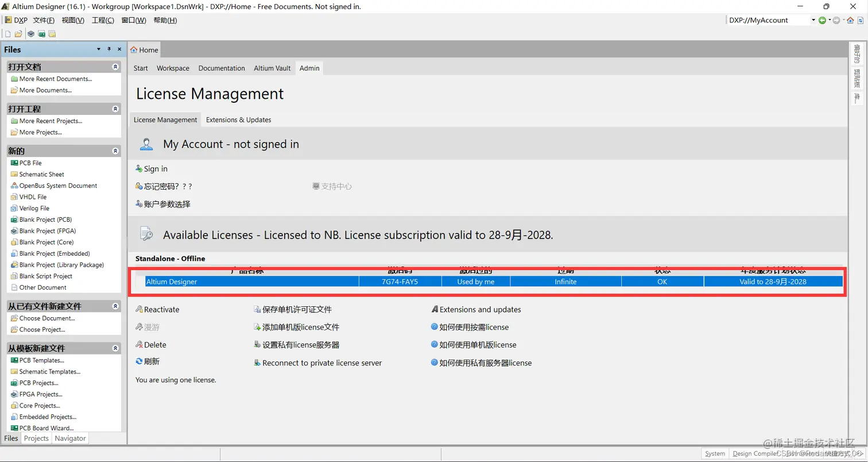
Task: Create a new Verilog File
Action: coord(30,208)
